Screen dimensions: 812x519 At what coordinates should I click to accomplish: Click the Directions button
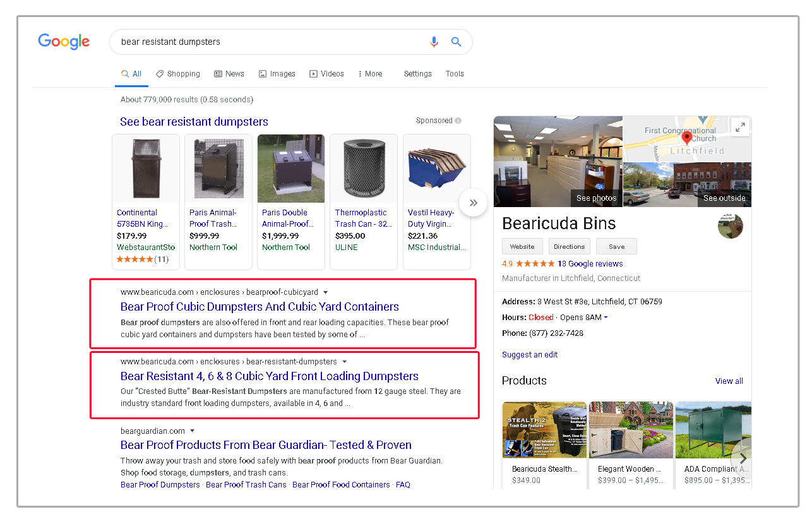pyautogui.click(x=570, y=246)
